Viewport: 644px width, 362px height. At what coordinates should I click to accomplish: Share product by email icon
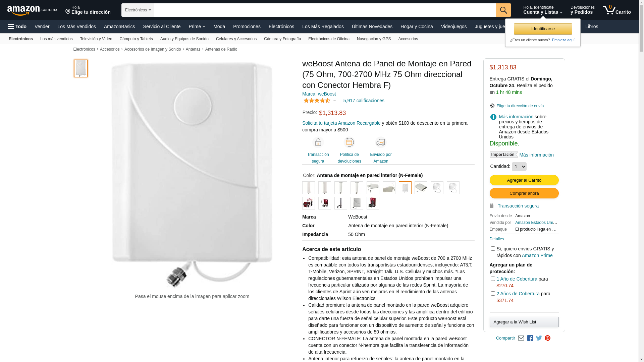521,338
